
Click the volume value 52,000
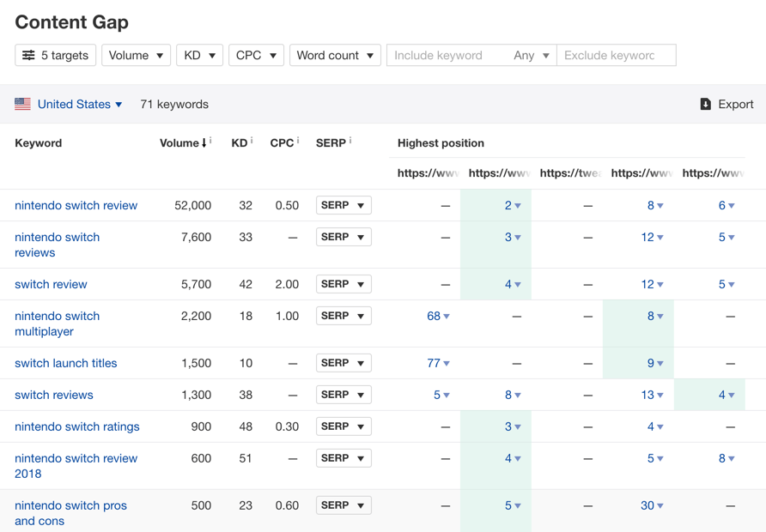[x=193, y=205]
